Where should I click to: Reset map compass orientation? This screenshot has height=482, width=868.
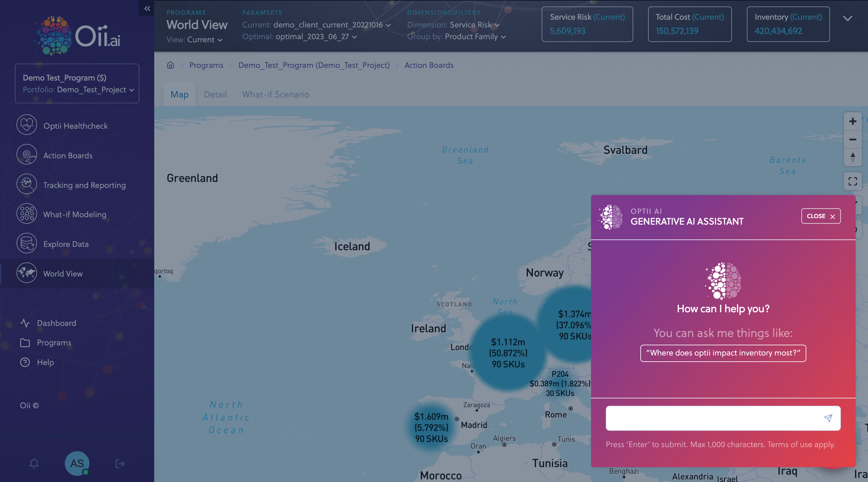click(853, 157)
